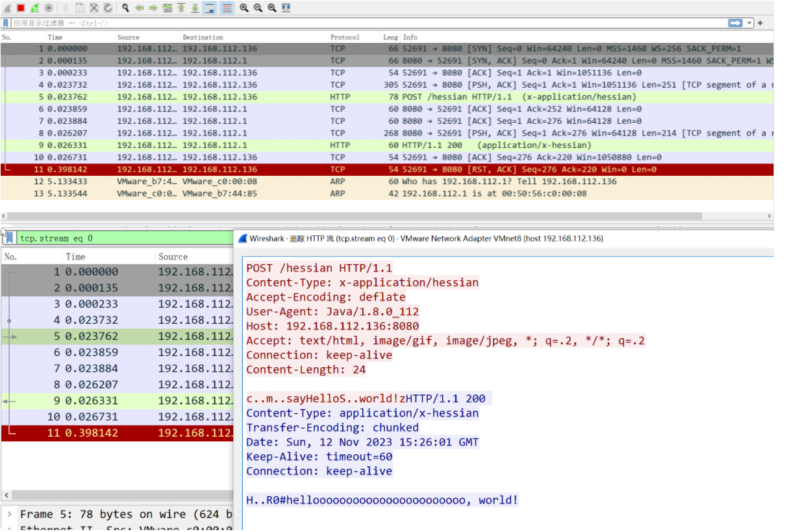Screen dimensions: 798x532
Task: Open the capture options dialog
Action: pos(48,8)
